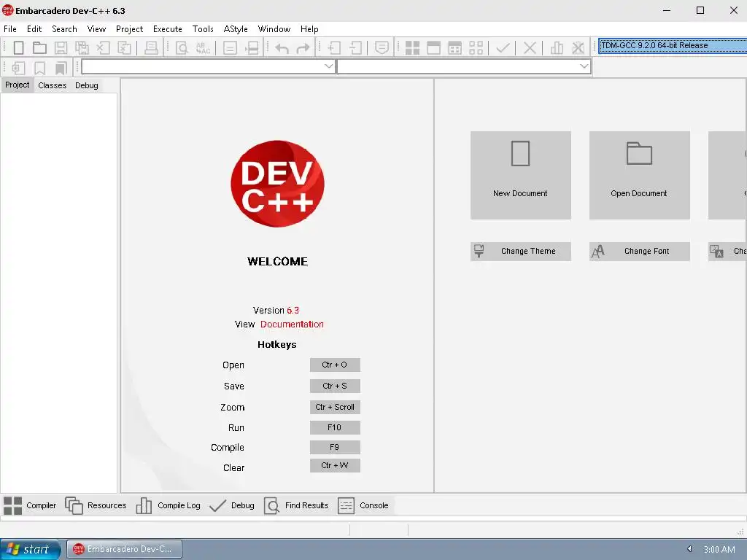747x560 pixels.
Task: Click the paint roller icon beside Change Theme
Action: tap(479, 251)
